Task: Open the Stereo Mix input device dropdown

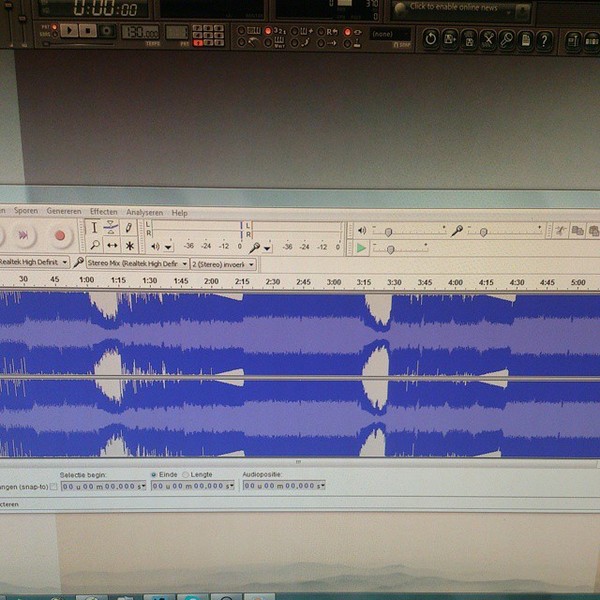Action: (138, 264)
